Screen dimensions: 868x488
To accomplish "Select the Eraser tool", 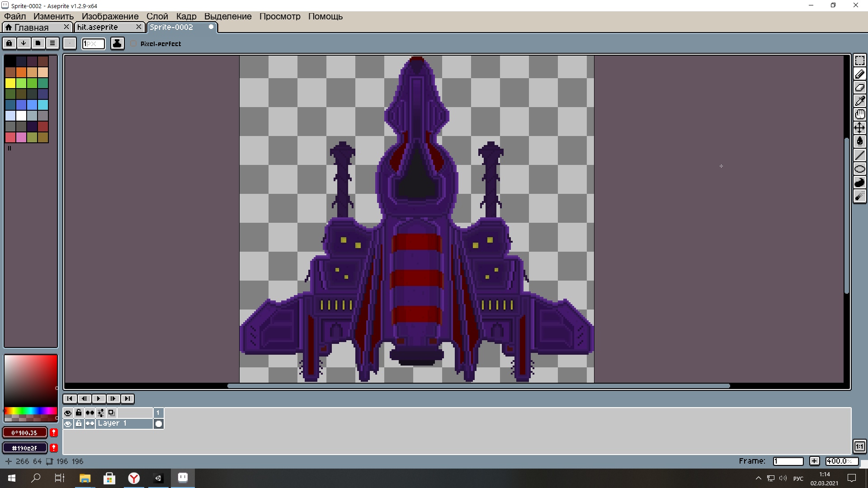I will click(859, 88).
